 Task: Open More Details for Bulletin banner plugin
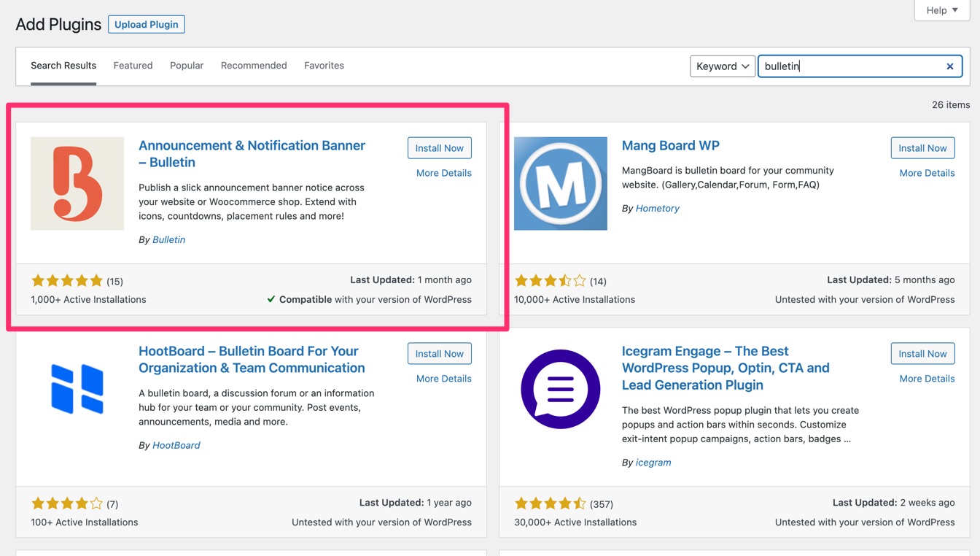pos(443,173)
